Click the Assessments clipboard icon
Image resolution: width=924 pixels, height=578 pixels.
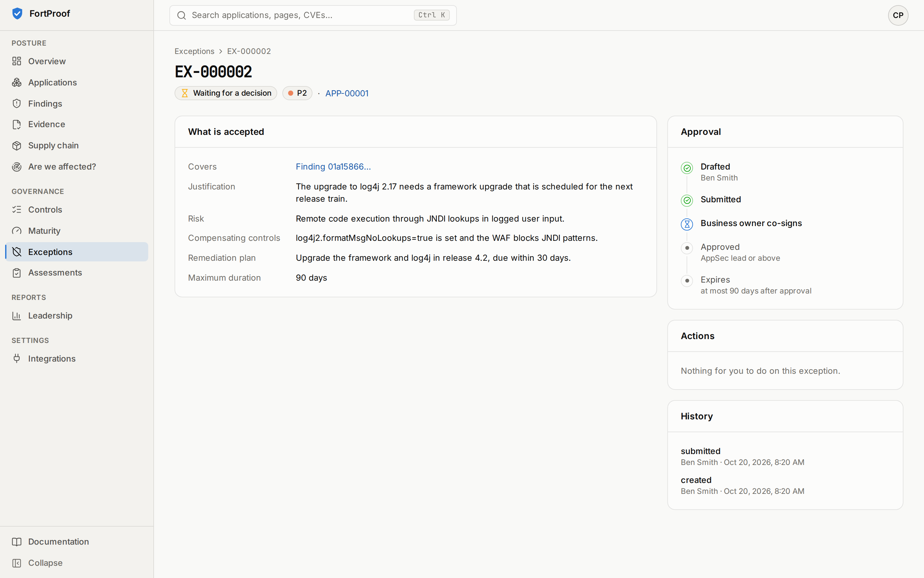click(16, 273)
